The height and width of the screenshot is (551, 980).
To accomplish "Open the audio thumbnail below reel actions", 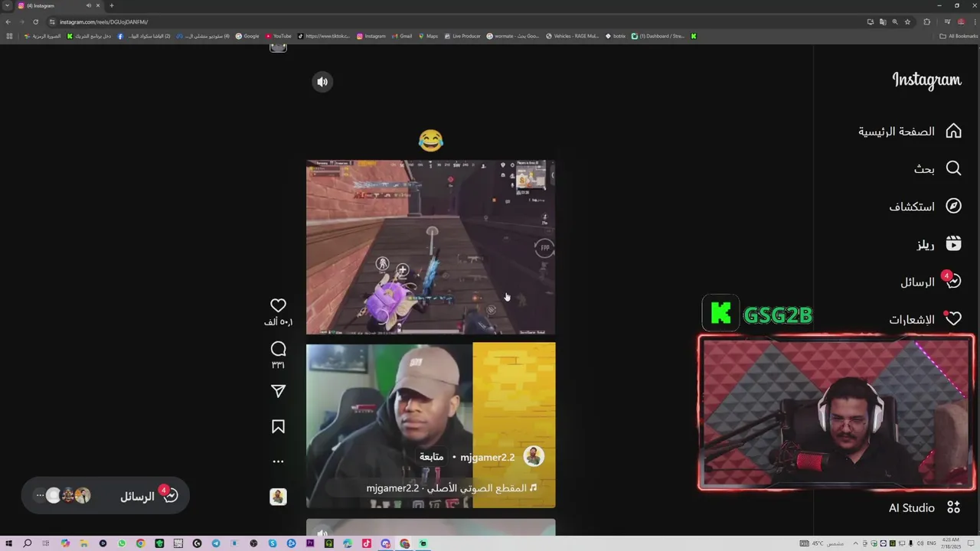I will pos(278,497).
